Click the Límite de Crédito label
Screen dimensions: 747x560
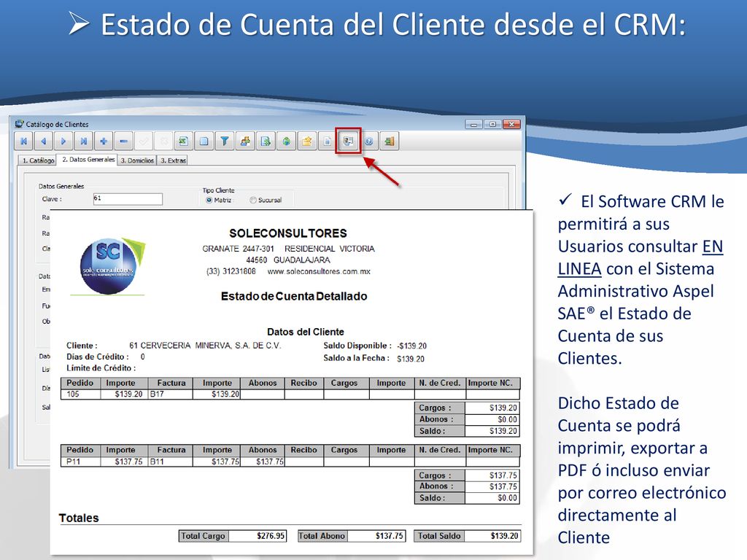click(101, 368)
